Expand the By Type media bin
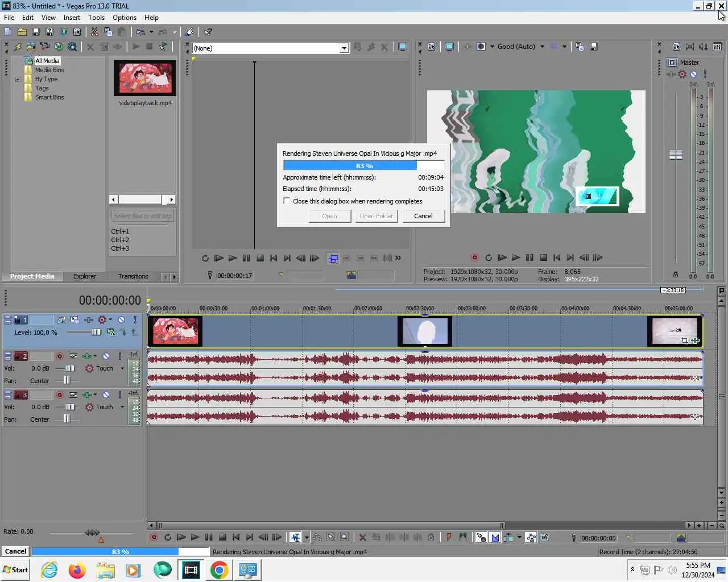This screenshot has width=728, height=582. [x=18, y=79]
